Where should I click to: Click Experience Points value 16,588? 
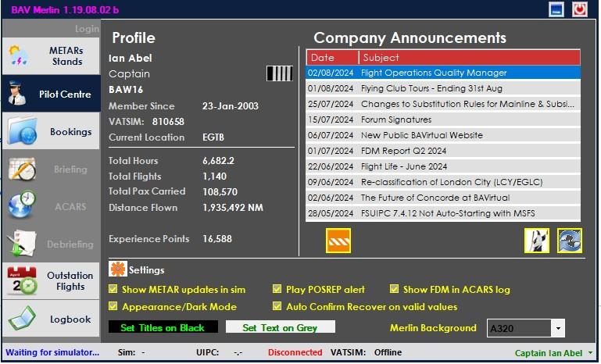217,239
